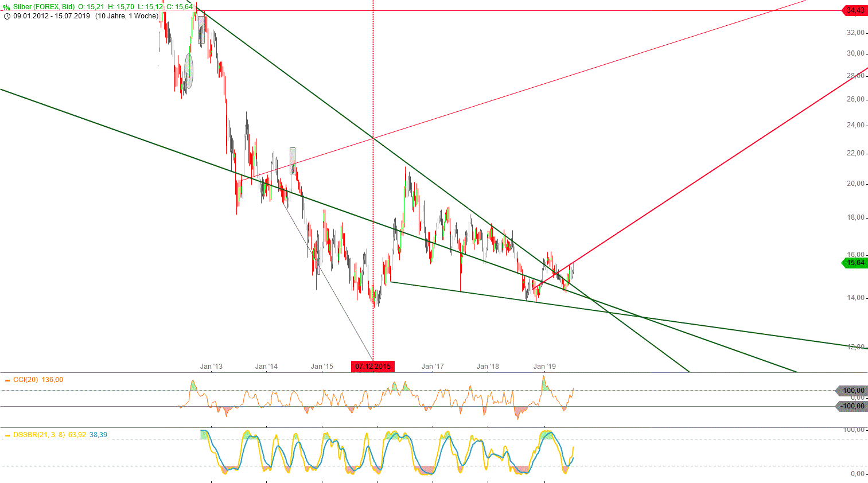The image size is (868, 483).
Task: Click the 20,00 price axis label
Action: pos(855,184)
